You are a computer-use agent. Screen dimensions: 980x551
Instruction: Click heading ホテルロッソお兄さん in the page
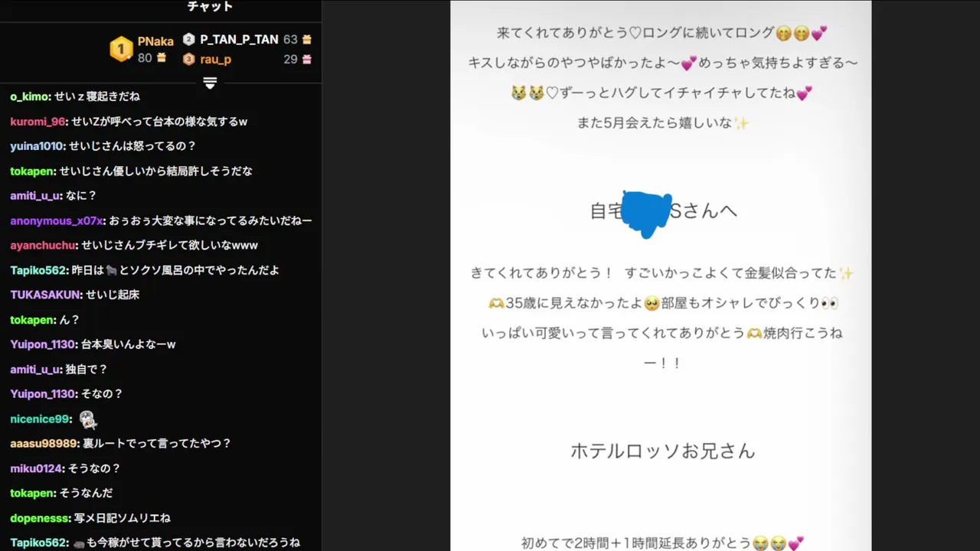pos(663,451)
